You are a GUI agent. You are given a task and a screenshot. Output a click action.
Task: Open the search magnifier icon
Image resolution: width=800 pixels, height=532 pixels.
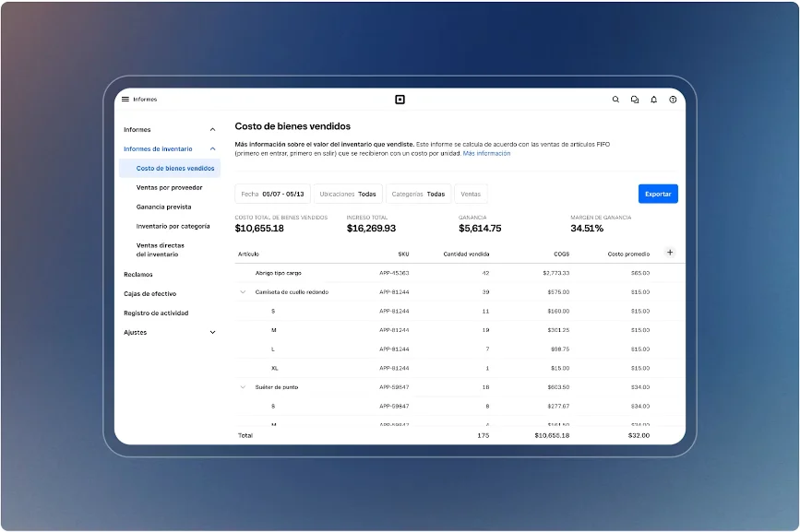615,100
